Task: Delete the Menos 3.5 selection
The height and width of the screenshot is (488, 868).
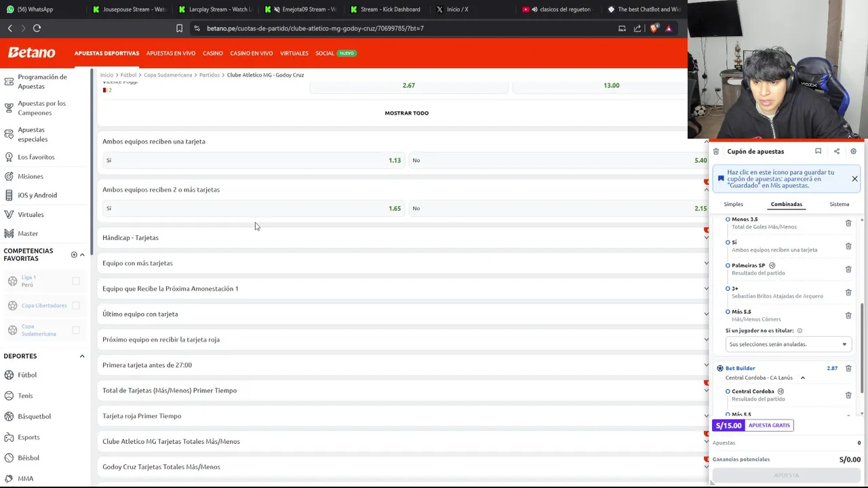Action: [x=848, y=223]
